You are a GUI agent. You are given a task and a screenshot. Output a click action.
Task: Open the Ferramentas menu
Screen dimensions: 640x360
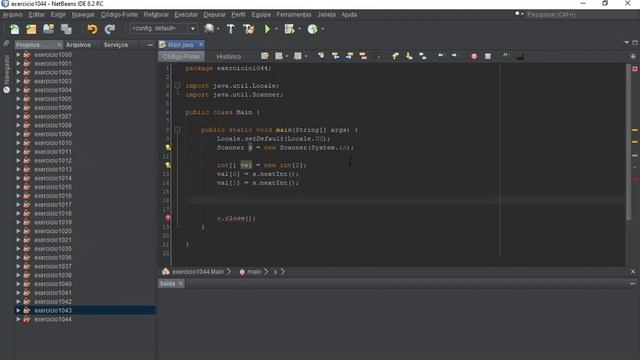293,15
